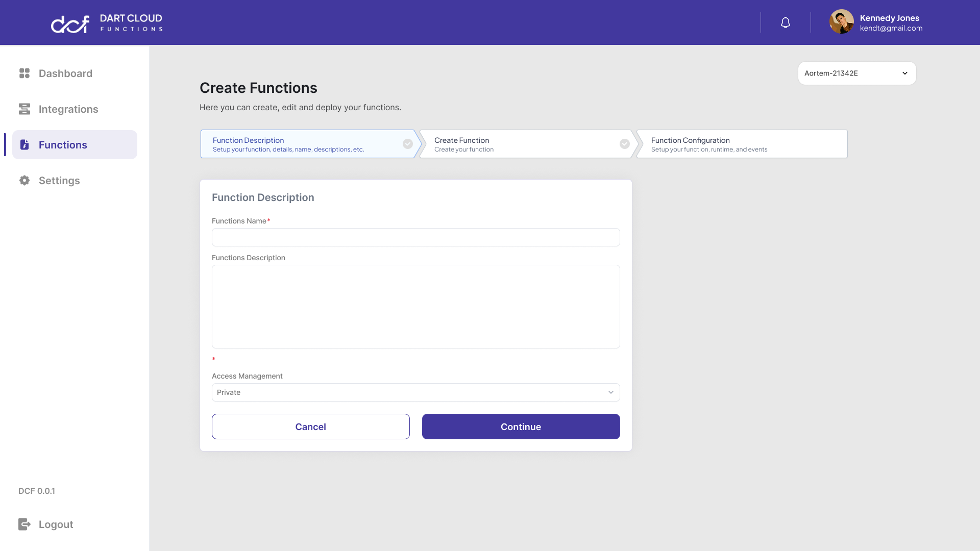Viewport: 980px width, 551px height.
Task: Open Settings from the sidebar menu
Action: (x=59, y=180)
